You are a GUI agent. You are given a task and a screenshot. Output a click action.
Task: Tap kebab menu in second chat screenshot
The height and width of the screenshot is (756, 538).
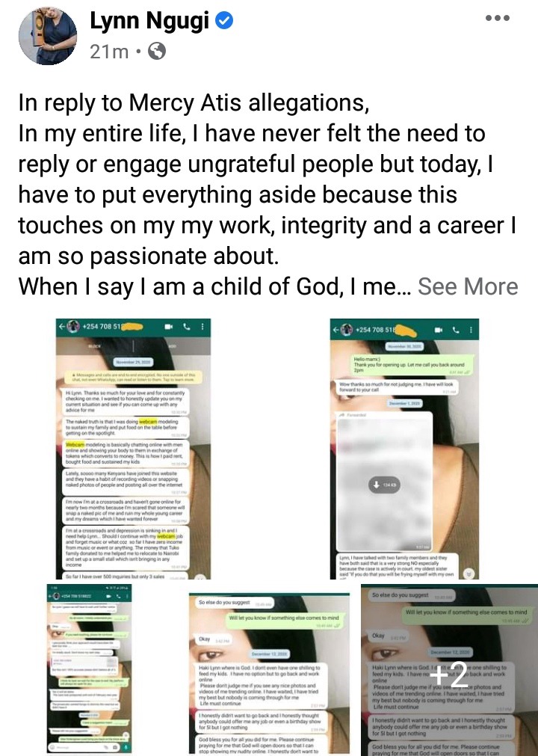click(x=471, y=330)
